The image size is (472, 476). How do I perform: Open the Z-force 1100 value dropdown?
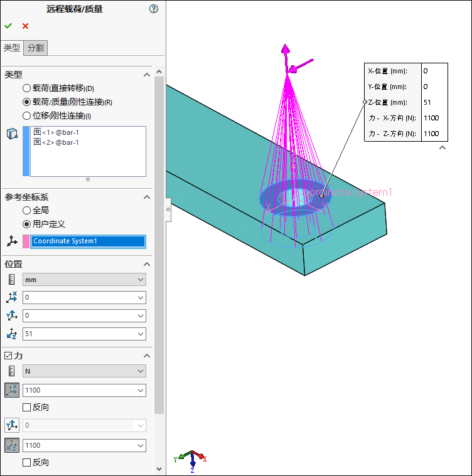coord(141,446)
